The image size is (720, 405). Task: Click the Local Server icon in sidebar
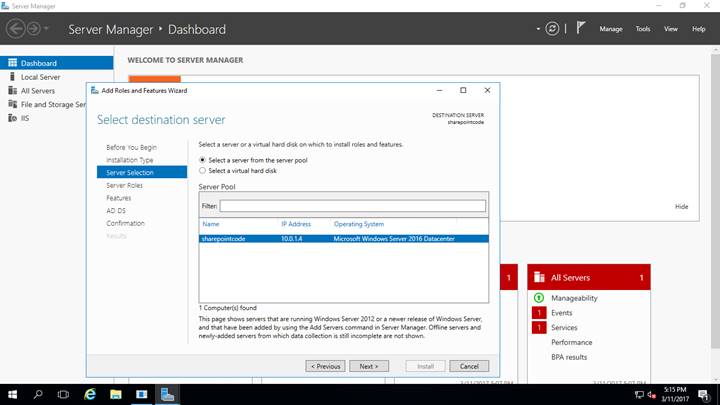(x=12, y=76)
